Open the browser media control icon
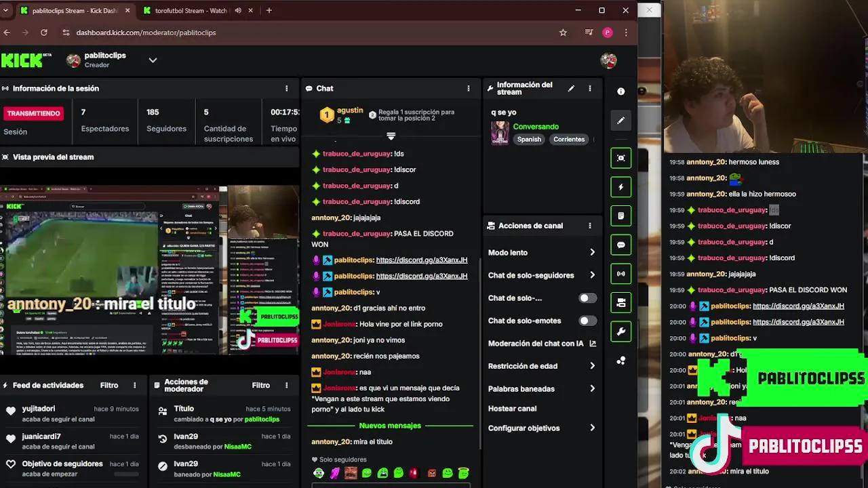Screen dimensions: 868x488 pyautogui.click(x=589, y=33)
